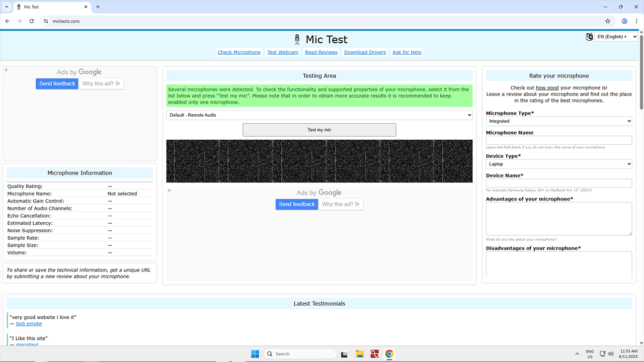Go to Test Webcam page
This screenshot has width=644, height=362.
coord(282,52)
